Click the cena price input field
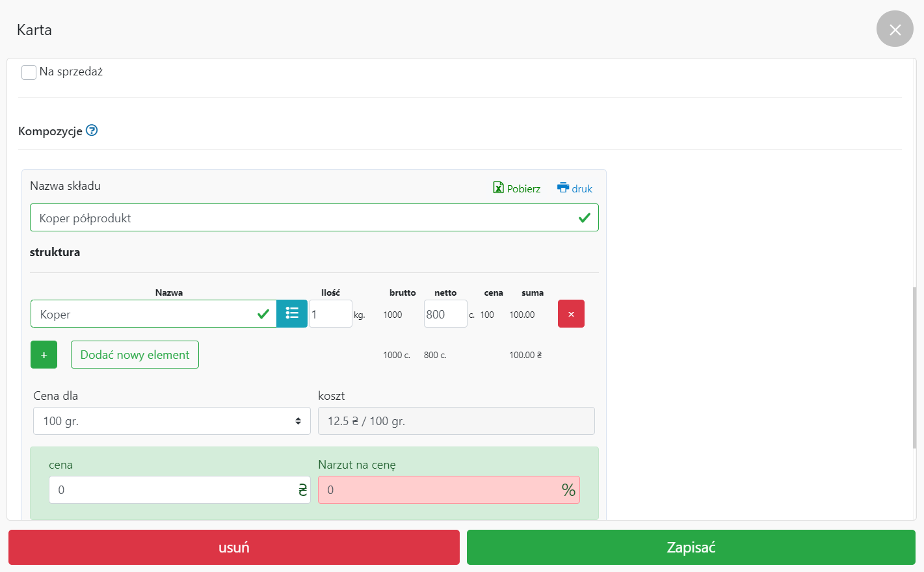The width and height of the screenshot is (924, 572). click(172, 490)
